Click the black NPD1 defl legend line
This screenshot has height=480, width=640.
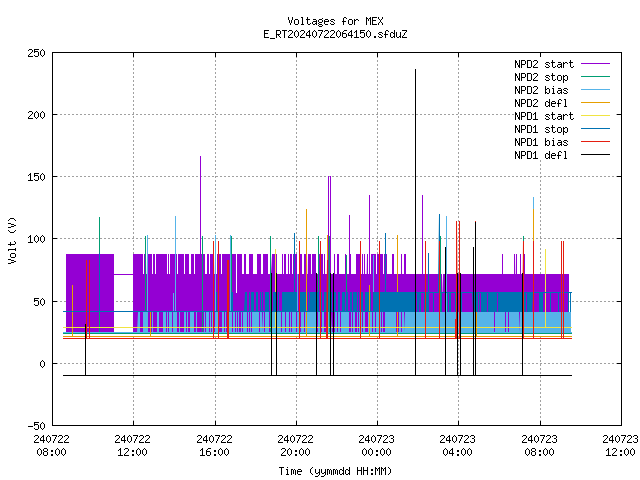595,155
